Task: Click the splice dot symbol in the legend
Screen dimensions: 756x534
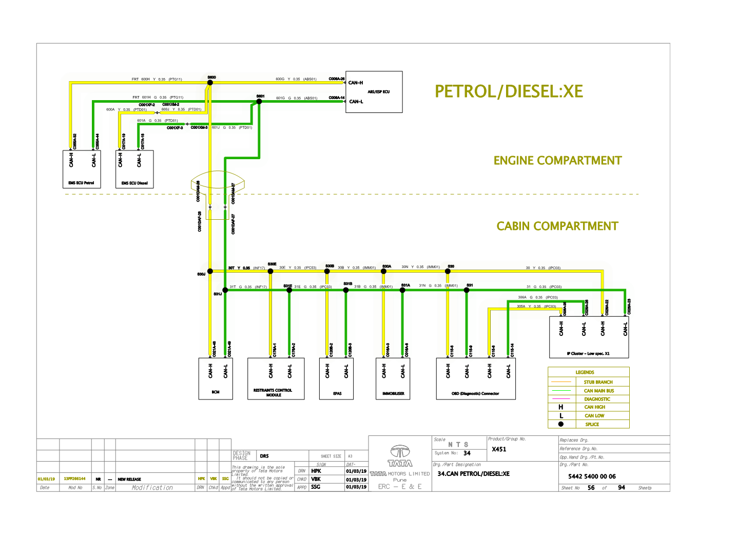Action: tap(561, 424)
